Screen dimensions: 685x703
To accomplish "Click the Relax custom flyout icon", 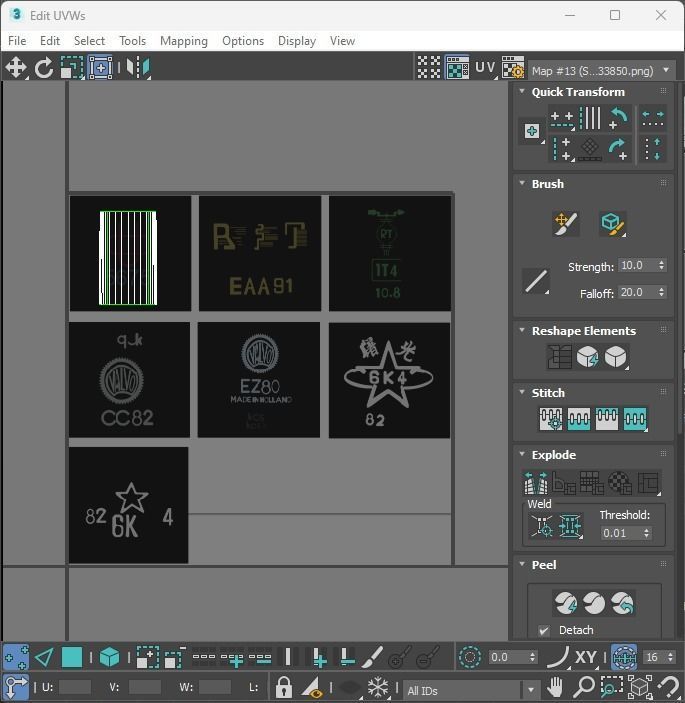I will (616, 357).
